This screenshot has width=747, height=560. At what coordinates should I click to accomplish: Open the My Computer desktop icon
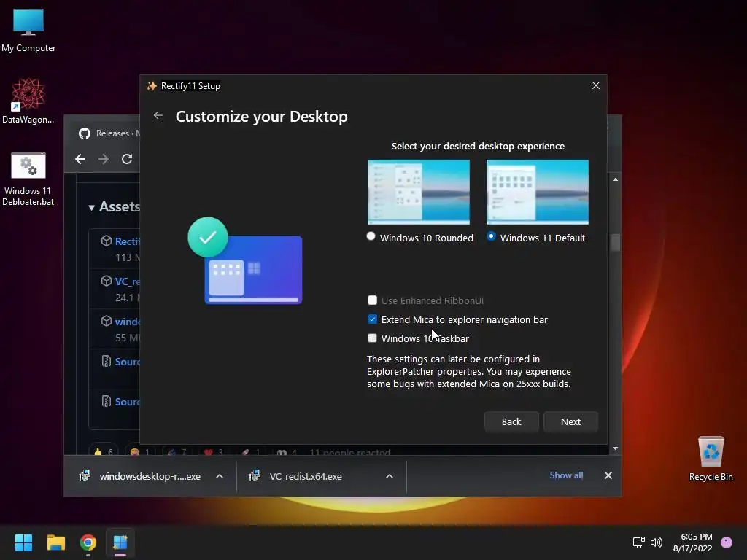point(28,30)
